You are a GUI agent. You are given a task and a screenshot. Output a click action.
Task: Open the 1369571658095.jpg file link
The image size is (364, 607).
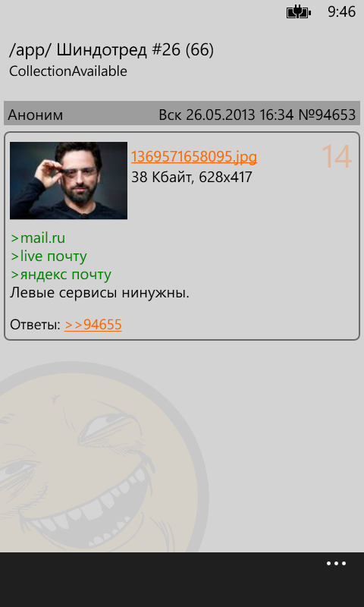194,157
